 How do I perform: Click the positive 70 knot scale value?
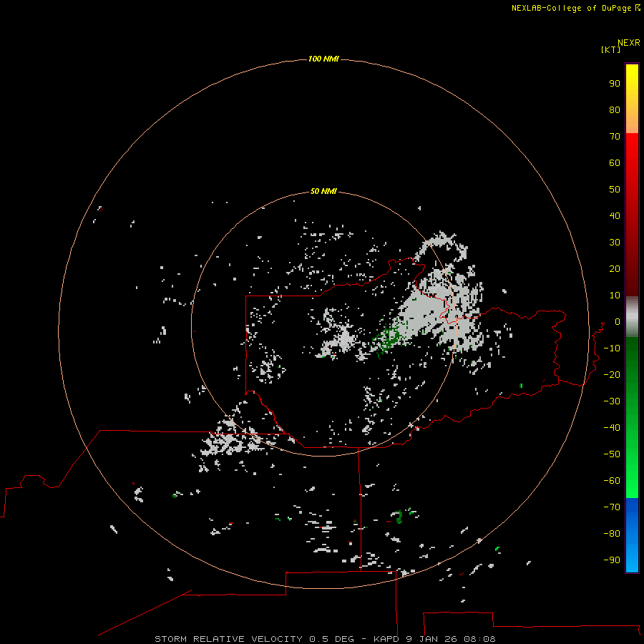click(615, 137)
